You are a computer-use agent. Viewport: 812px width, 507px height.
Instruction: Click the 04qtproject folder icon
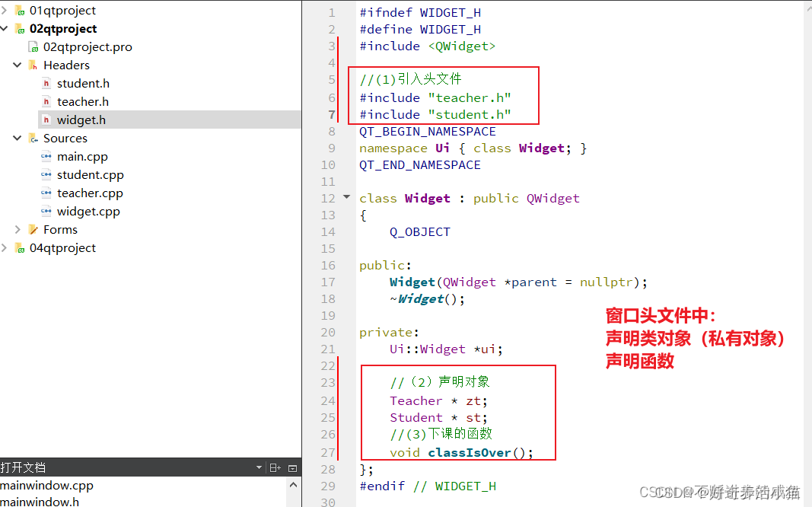(18, 247)
